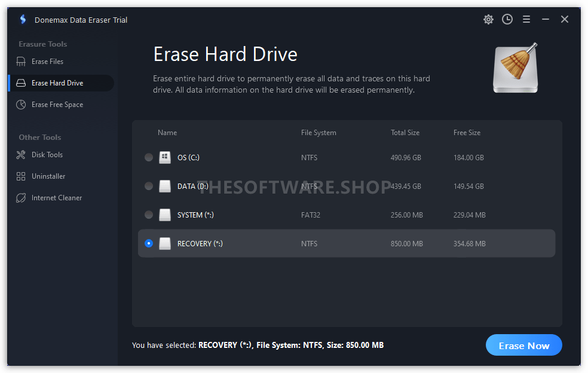Click the Donemax logo icon in title bar
Screen dimensions: 588x373
point(23,19)
